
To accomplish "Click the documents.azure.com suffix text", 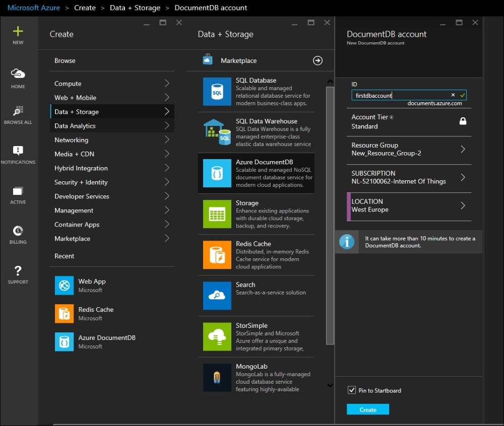I will pyautogui.click(x=434, y=103).
